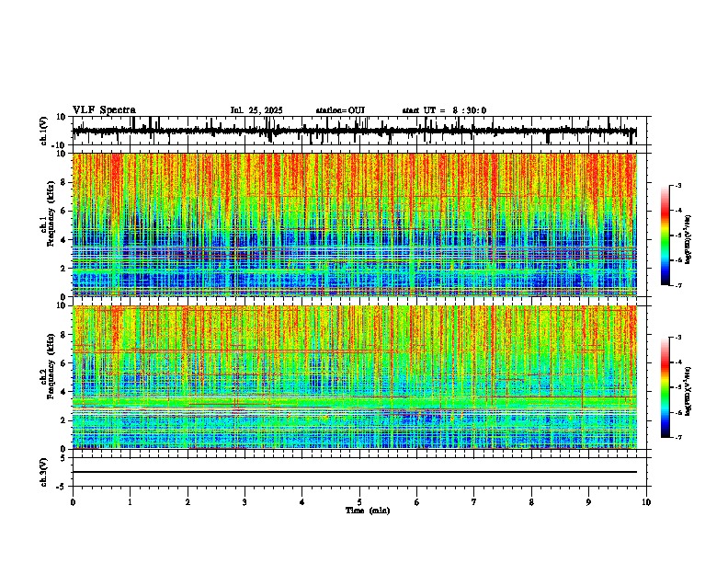Click the "station=OUJ" header label
Image resolution: width=728 pixels, height=563 pixels.
(x=340, y=110)
